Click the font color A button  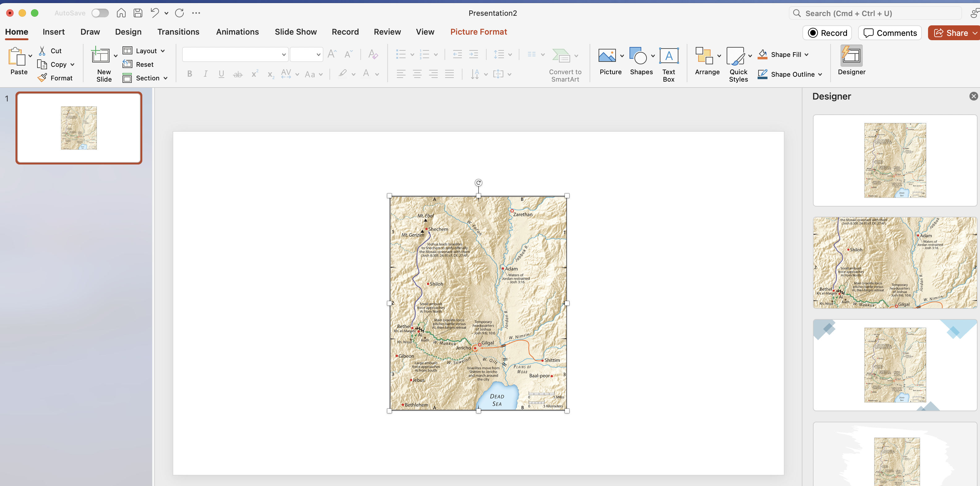coord(366,73)
